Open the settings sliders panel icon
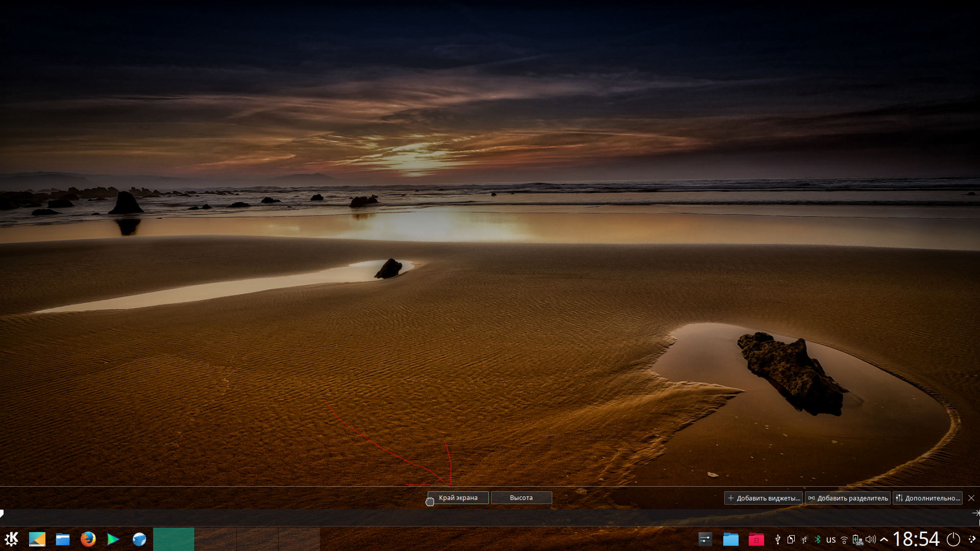 705,539
